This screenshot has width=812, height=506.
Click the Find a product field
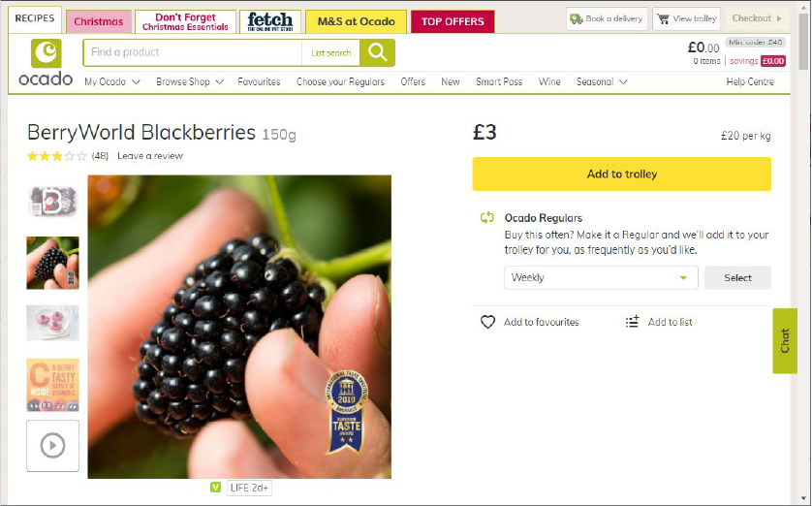click(x=193, y=52)
